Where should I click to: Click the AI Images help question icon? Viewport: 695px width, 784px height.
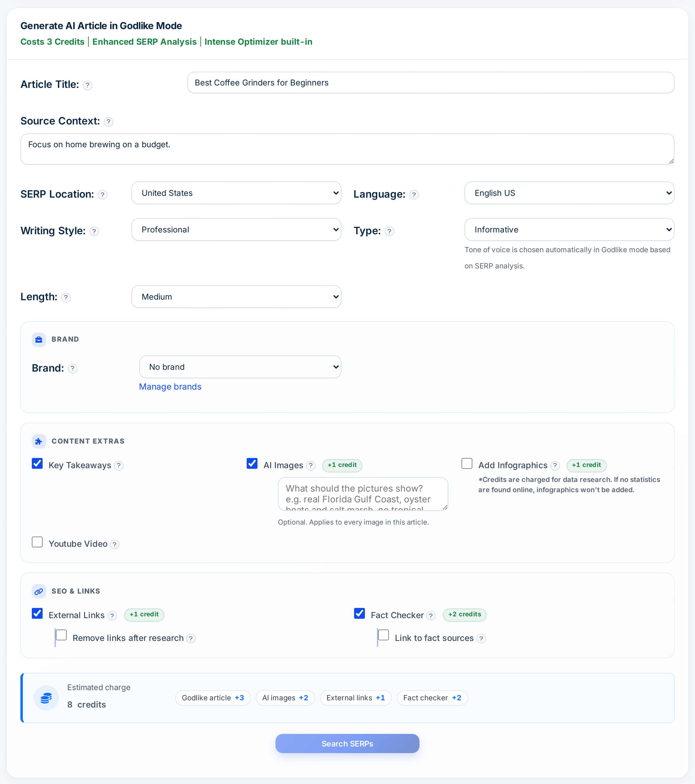pyautogui.click(x=311, y=466)
